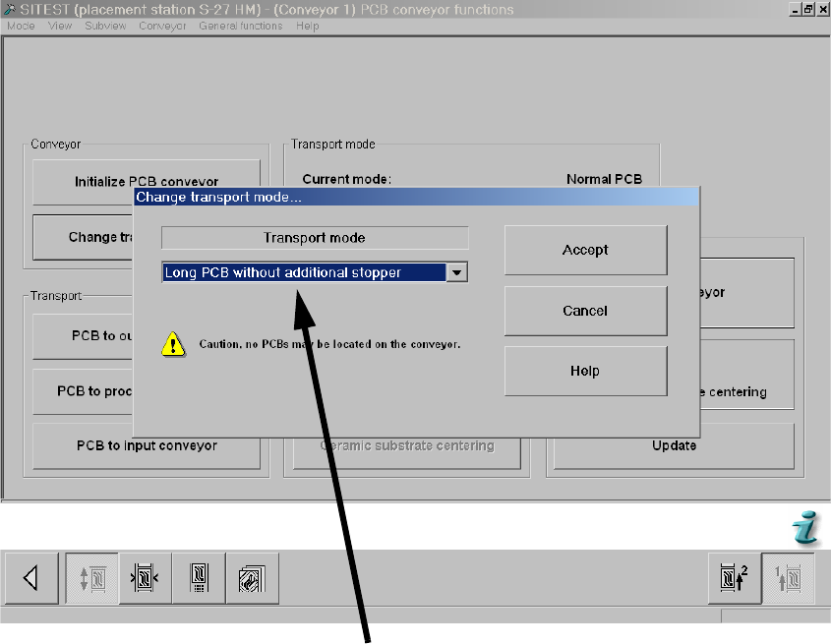
Task: Click the back arrow toolbar icon
Action: click(30, 578)
